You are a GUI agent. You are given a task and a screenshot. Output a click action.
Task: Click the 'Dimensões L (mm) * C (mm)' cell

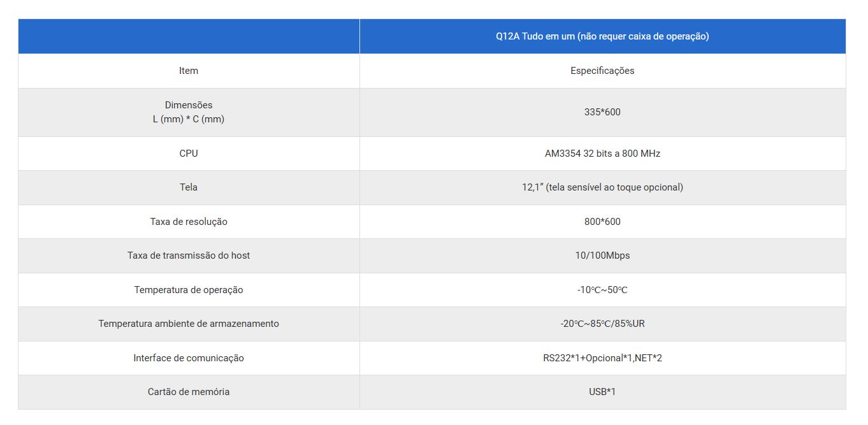point(189,112)
